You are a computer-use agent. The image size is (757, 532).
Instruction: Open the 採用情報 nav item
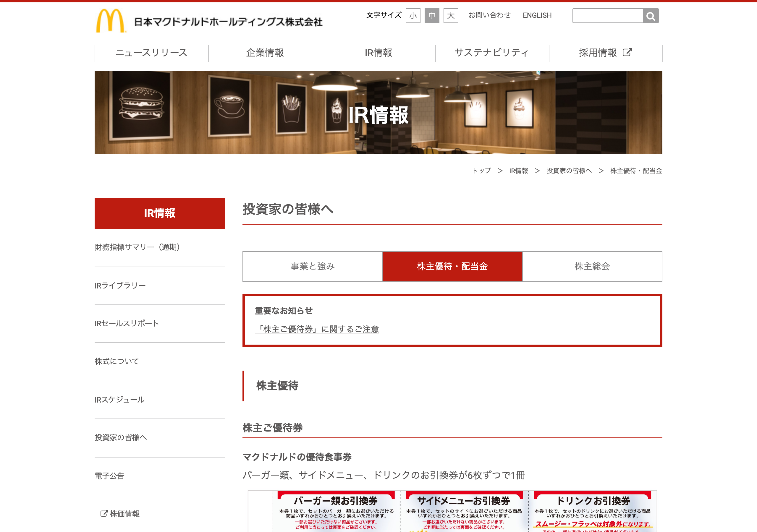point(605,53)
